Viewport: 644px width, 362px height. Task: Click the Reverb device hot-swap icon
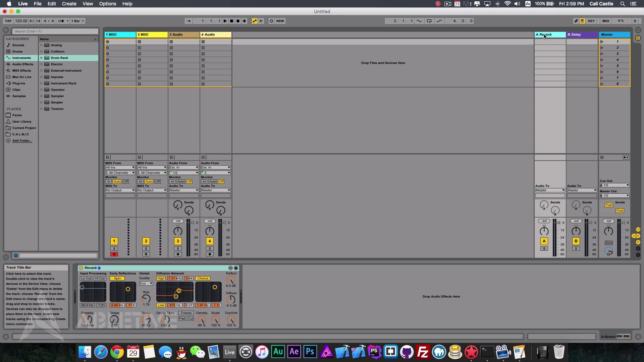(x=230, y=268)
